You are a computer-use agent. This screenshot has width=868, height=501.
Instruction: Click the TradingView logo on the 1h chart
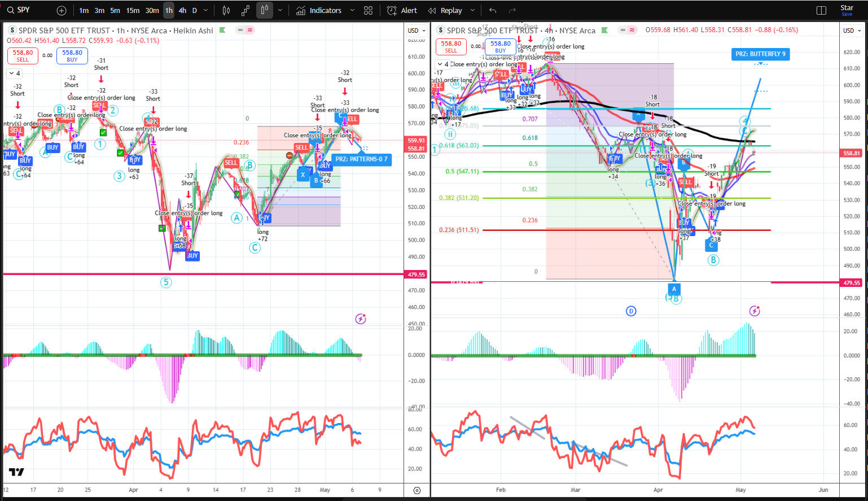click(16, 472)
